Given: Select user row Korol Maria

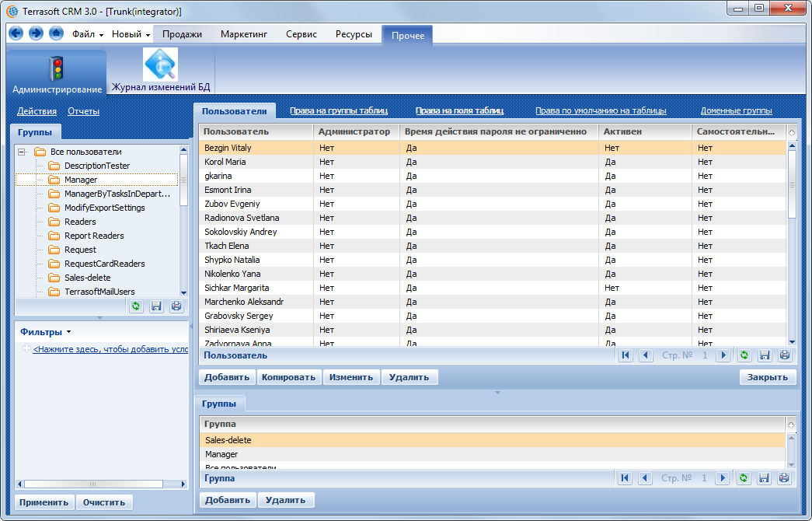Looking at the screenshot, I should coord(493,162).
